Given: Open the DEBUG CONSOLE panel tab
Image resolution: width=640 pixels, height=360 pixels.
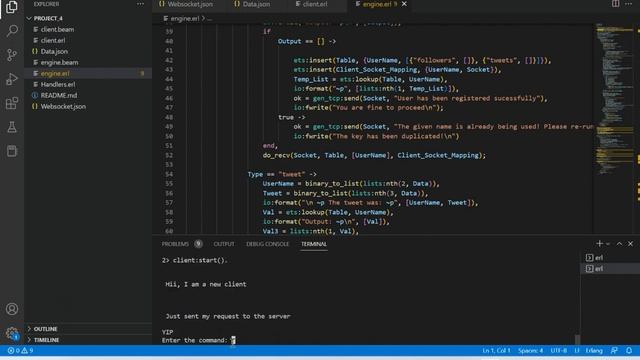Looking at the screenshot, I should (x=267, y=244).
